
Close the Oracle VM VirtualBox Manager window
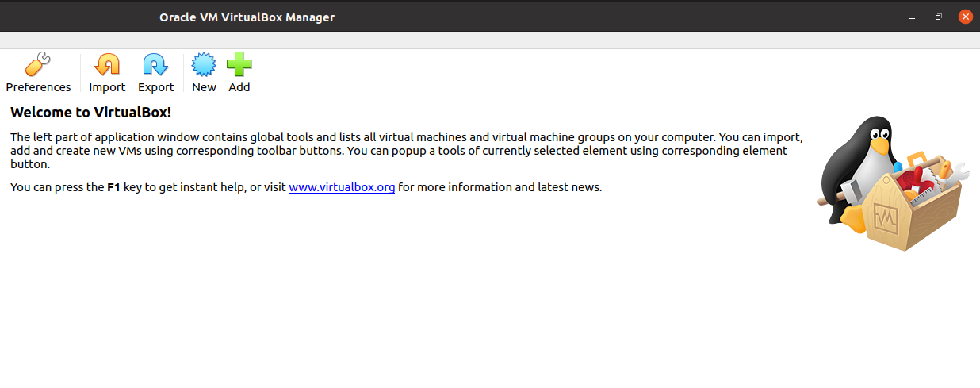tap(965, 17)
